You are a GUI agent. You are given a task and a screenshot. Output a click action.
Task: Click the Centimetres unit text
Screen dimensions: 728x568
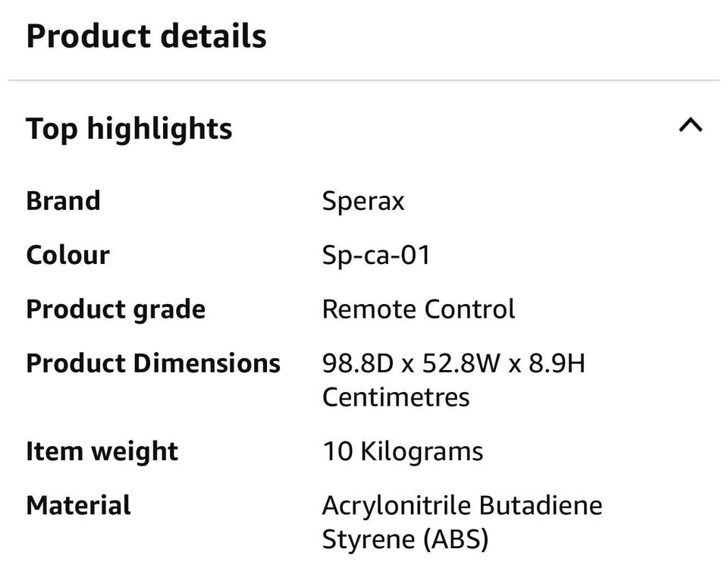click(396, 397)
